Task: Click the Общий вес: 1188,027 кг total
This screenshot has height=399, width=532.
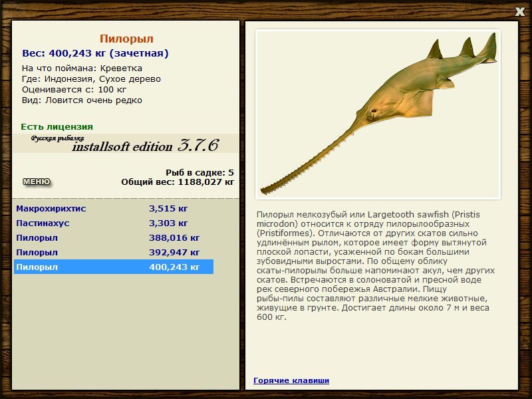Action: [x=178, y=182]
